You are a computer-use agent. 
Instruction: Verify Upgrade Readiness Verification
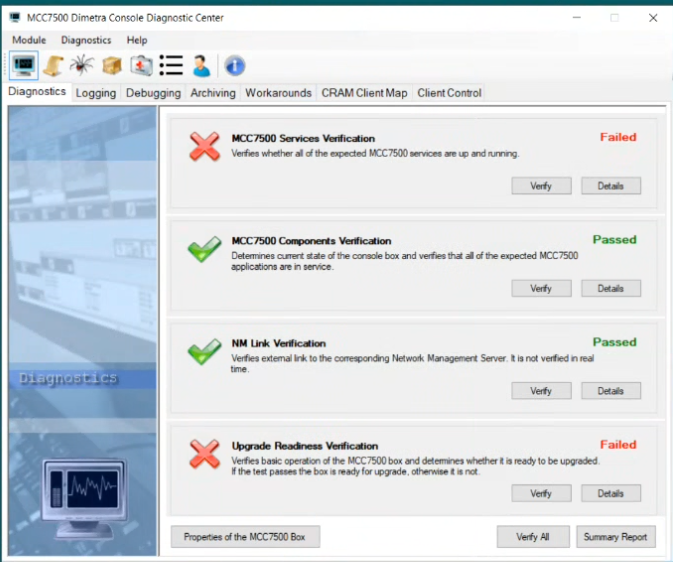[x=541, y=493]
